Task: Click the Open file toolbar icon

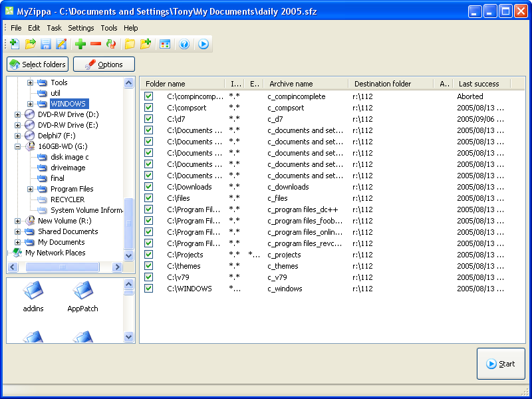Action: pos(30,44)
